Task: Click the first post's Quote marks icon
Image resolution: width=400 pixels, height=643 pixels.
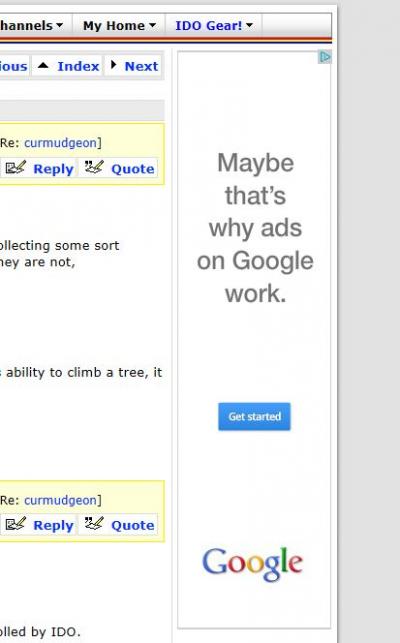Action: (94, 166)
